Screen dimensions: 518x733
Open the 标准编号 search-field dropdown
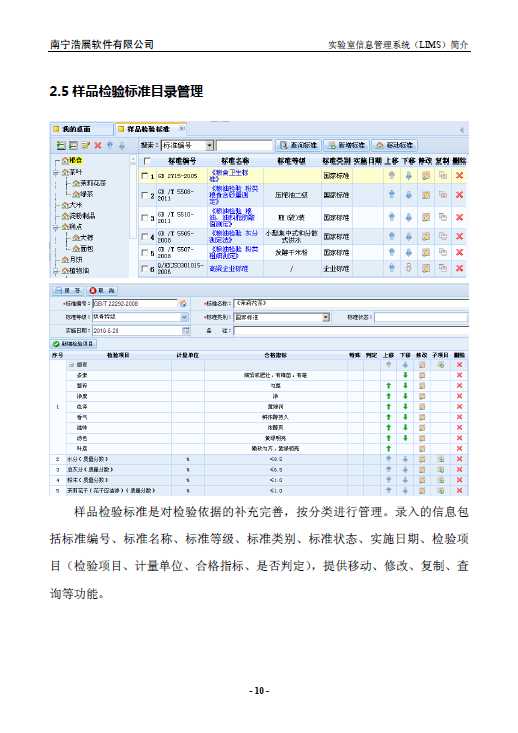coord(209,145)
